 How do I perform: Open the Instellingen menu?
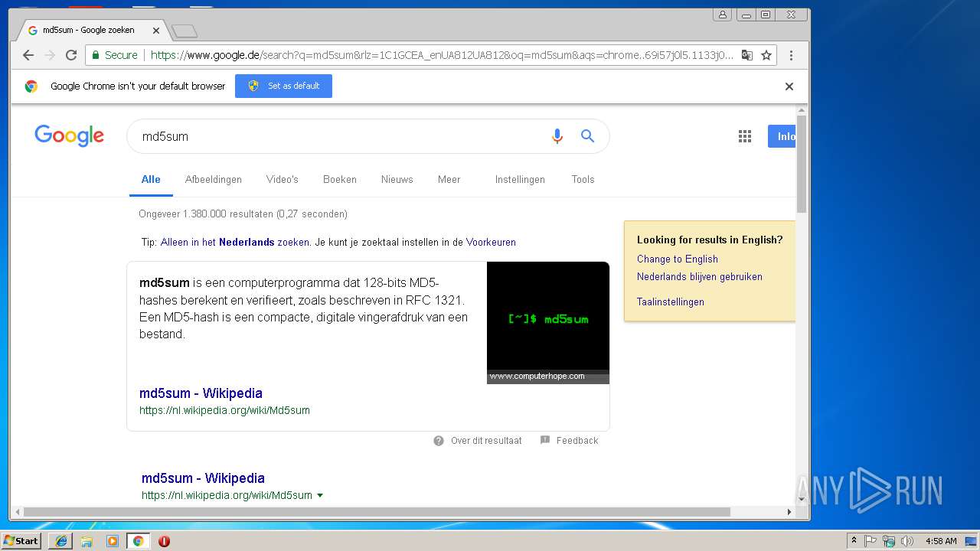tap(520, 179)
